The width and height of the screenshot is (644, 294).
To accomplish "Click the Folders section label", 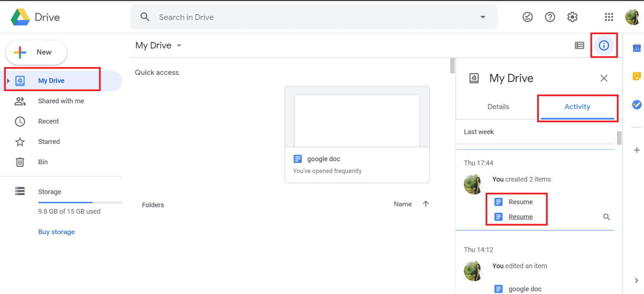I will 153,205.
